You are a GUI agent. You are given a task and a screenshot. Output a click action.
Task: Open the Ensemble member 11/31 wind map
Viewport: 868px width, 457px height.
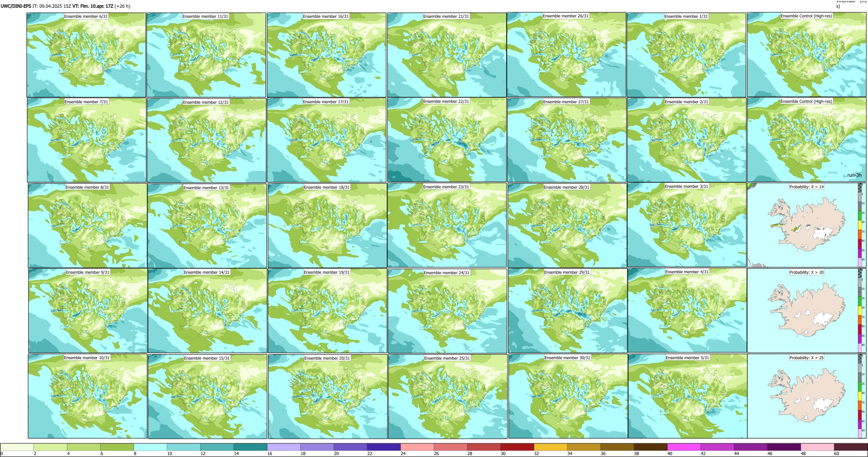[206, 55]
